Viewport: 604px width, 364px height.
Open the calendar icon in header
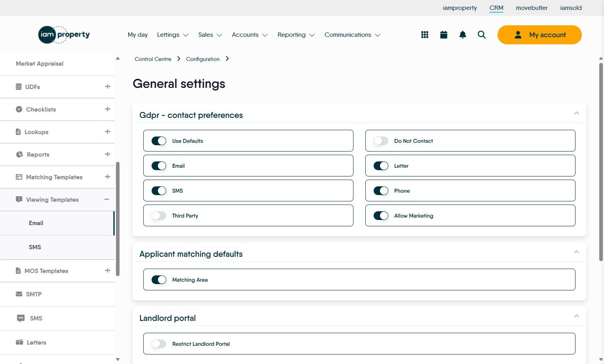444,35
